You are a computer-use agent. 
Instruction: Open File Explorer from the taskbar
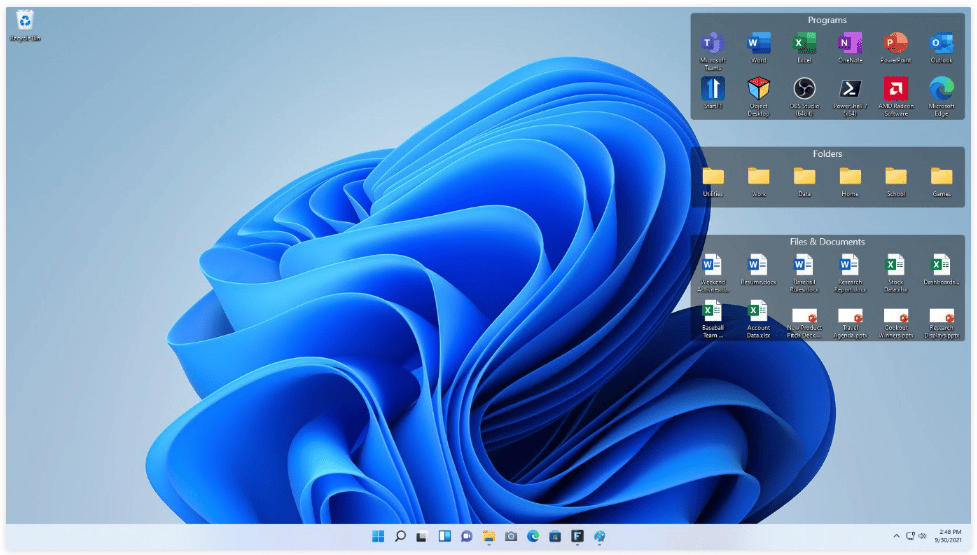[x=488, y=536]
